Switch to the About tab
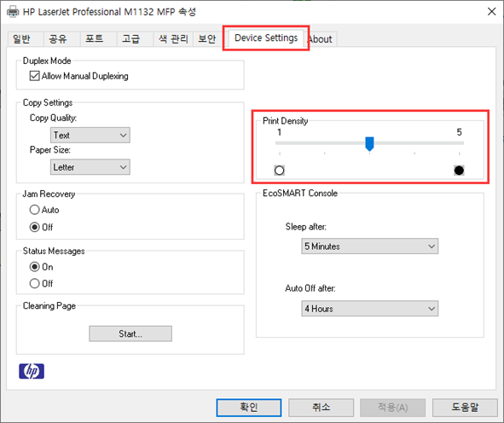Image resolution: width=504 pixels, height=423 pixels. pos(322,39)
